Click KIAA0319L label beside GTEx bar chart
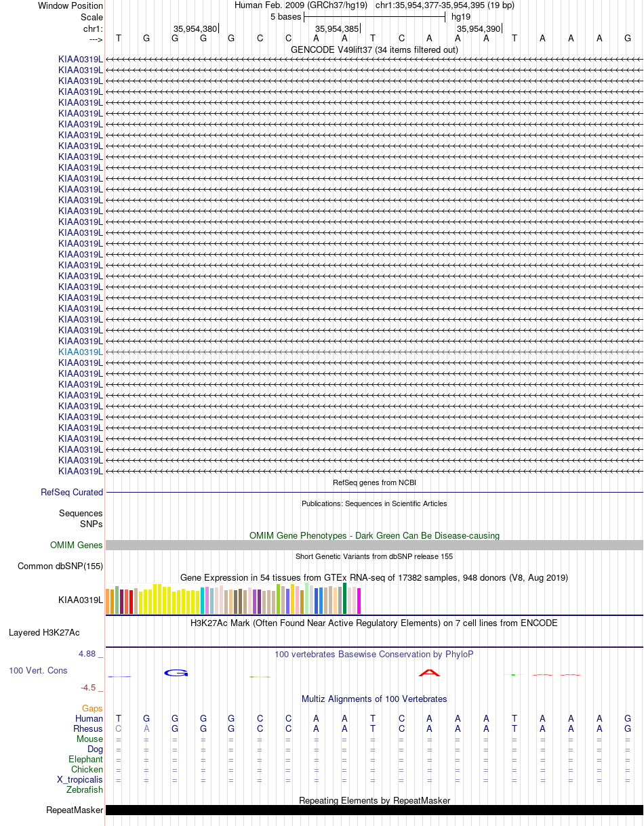The height and width of the screenshot is (826, 644). coord(81,600)
